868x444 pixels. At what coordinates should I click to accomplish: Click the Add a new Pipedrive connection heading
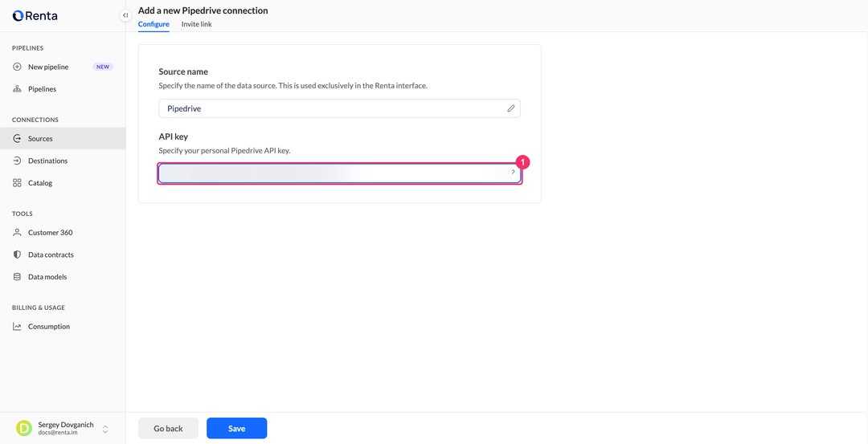(x=203, y=10)
